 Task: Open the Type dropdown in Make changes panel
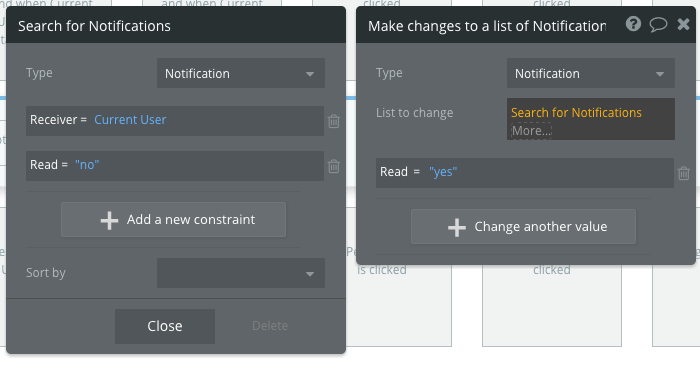click(x=591, y=73)
